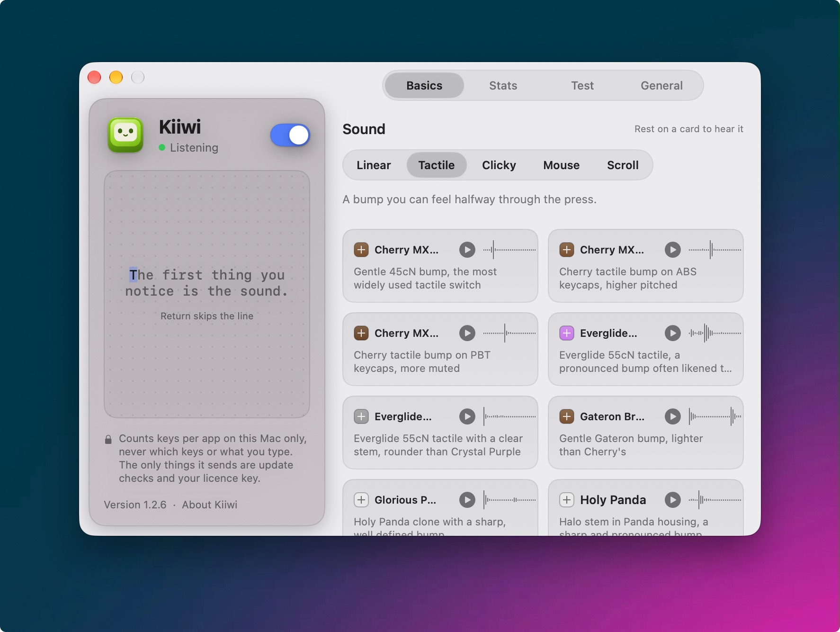This screenshot has width=840, height=632.
Task: Click the Everglide purple card waveform
Action: point(715,333)
